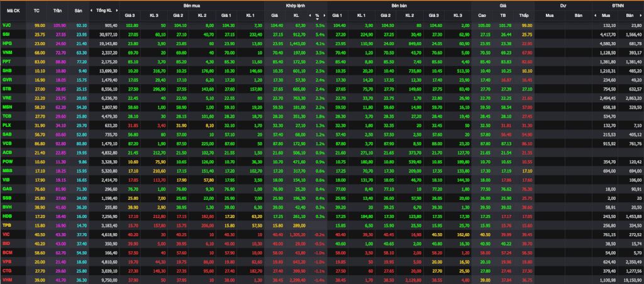
Task: Click VJC ceiling price 105.90
Action: click(x=60, y=25)
